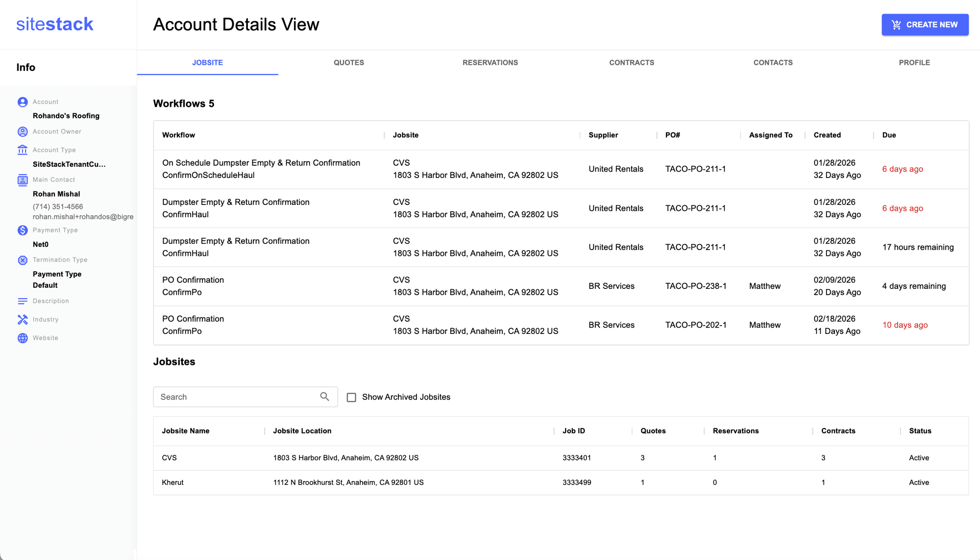Click the Website globe icon

(23, 338)
